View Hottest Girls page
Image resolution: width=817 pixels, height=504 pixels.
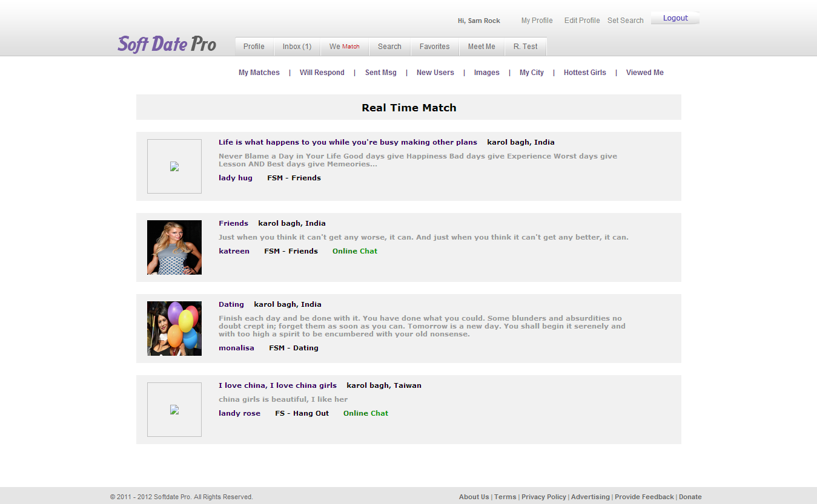click(x=585, y=73)
